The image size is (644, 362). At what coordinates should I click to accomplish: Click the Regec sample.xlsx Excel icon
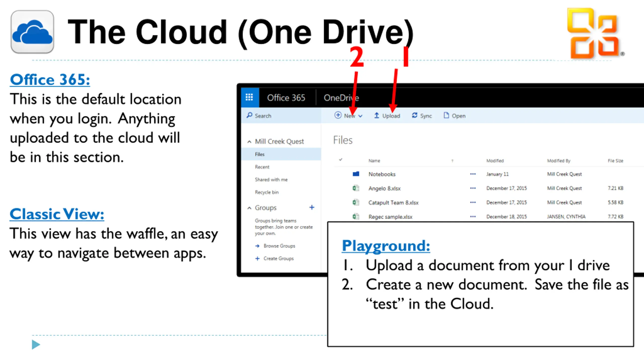tap(356, 216)
